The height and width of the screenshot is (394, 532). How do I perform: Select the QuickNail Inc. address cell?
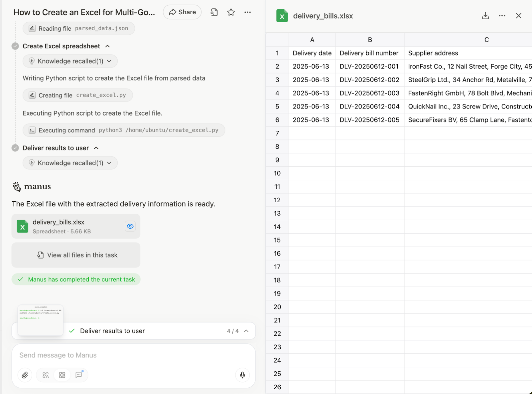pyautogui.click(x=468, y=106)
